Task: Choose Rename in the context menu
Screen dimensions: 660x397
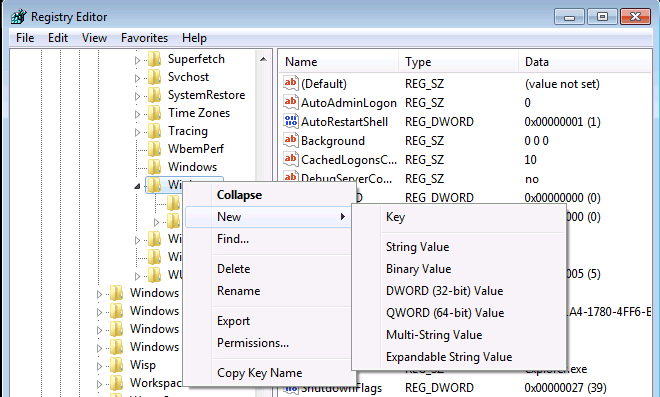Action: click(x=269, y=291)
